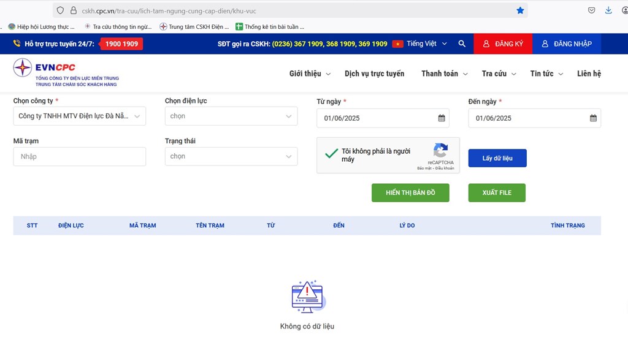
Task: Expand the Trạng thái dropdown
Action: pyautogui.click(x=231, y=156)
